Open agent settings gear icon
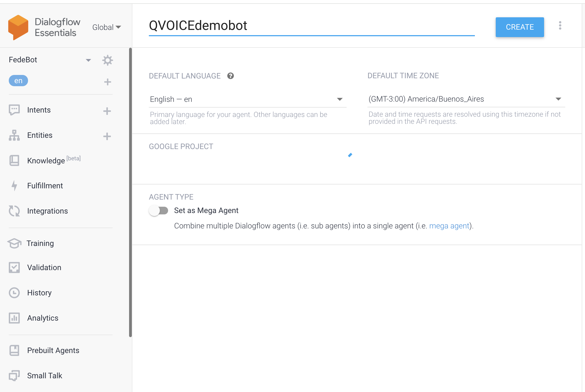 tap(107, 60)
